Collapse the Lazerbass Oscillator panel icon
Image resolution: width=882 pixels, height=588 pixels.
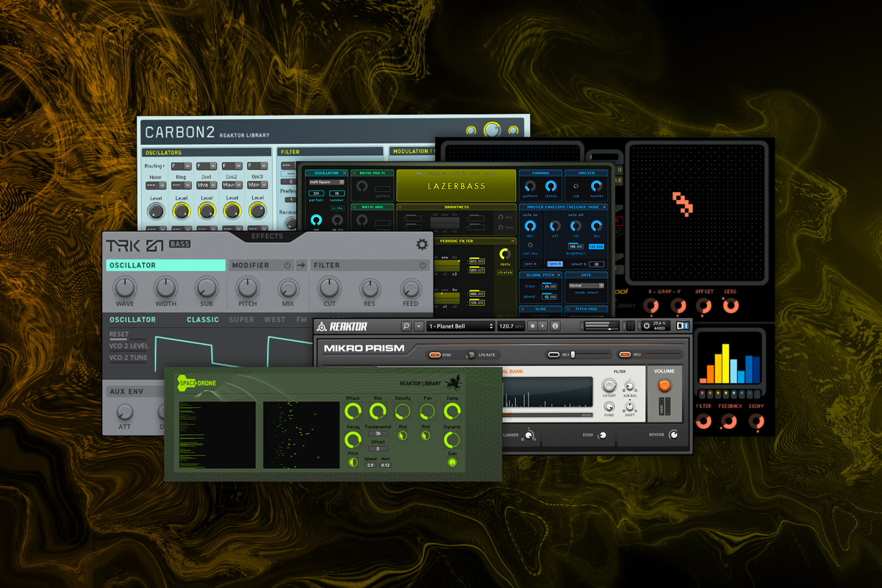point(345,173)
